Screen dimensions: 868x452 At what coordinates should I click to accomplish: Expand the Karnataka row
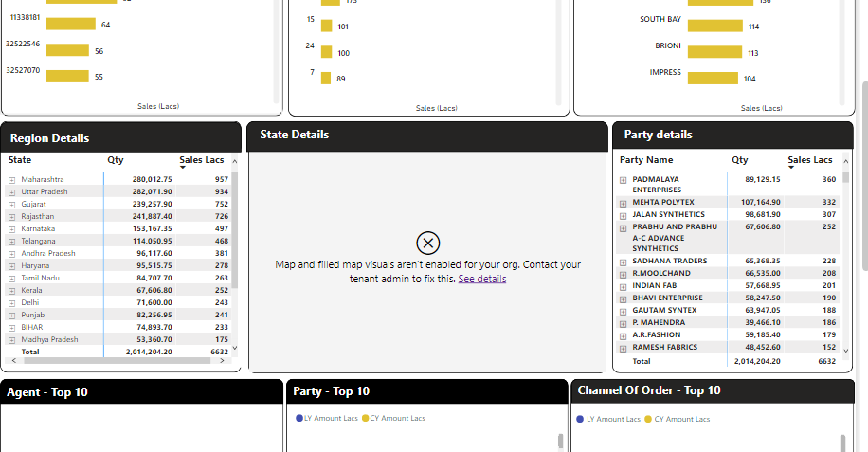pyautogui.click(x=11, y=229)
